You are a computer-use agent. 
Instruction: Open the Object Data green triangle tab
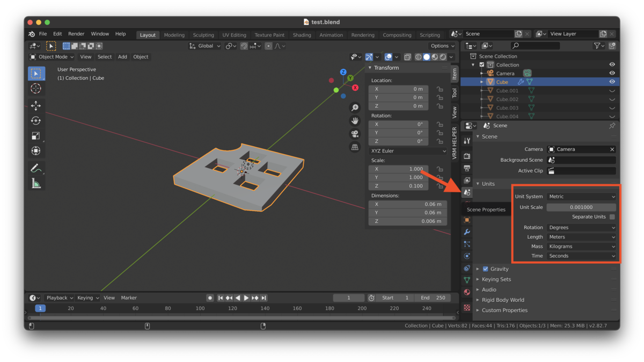click(467, 280)
